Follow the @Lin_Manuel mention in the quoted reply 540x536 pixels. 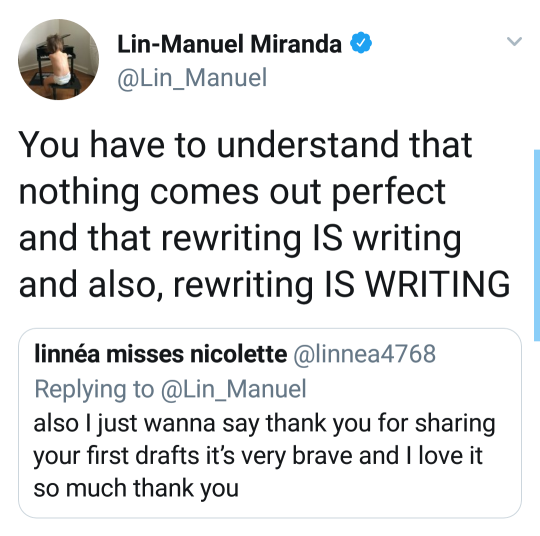(x=233, y=390)
